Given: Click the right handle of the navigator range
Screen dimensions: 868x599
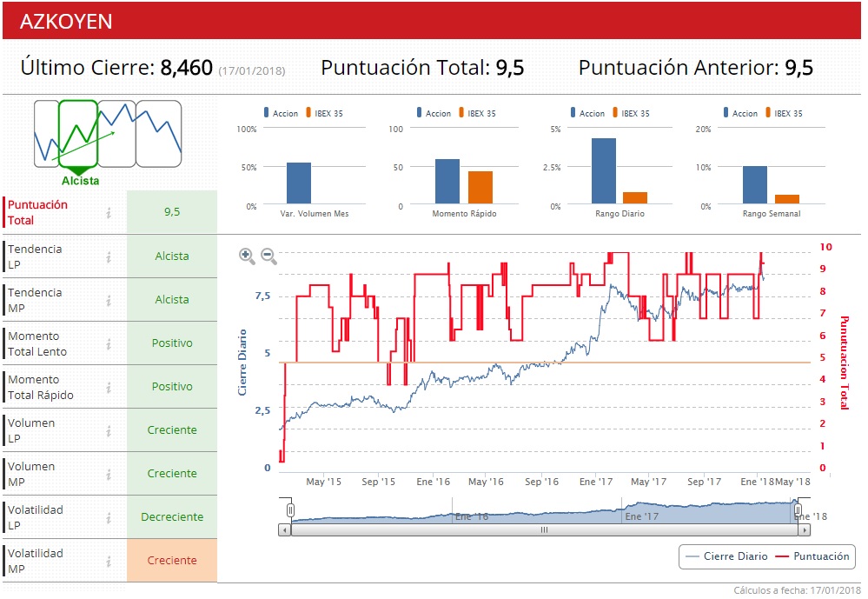Looking at the screenshot, I should (798, 509).
